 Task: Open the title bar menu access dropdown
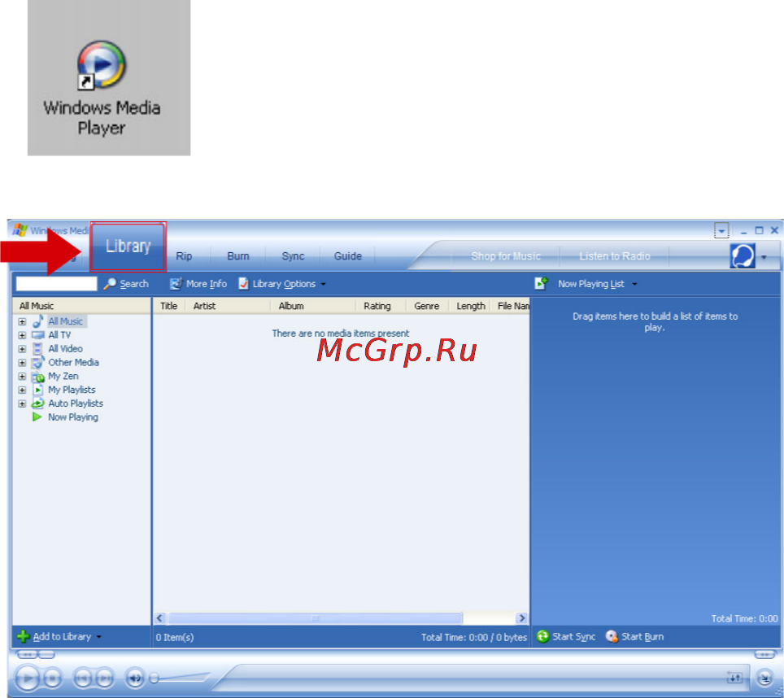click(721, 230)
